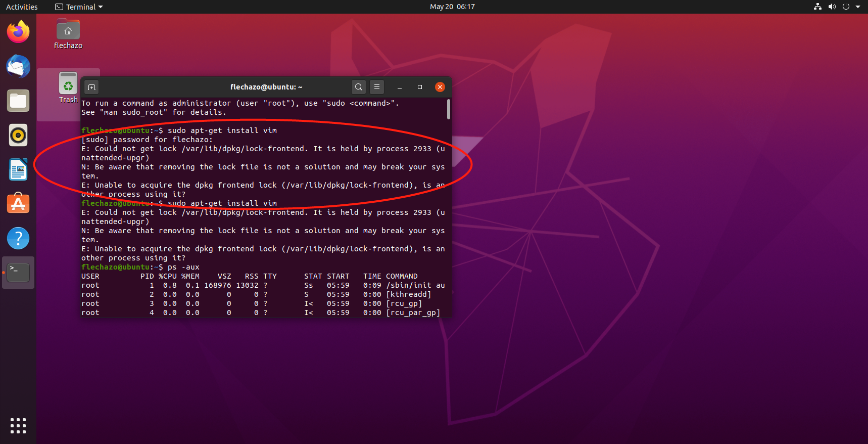Expand the system status menu arrow
This screenshot has height=444, width=868.
(858, 7)
